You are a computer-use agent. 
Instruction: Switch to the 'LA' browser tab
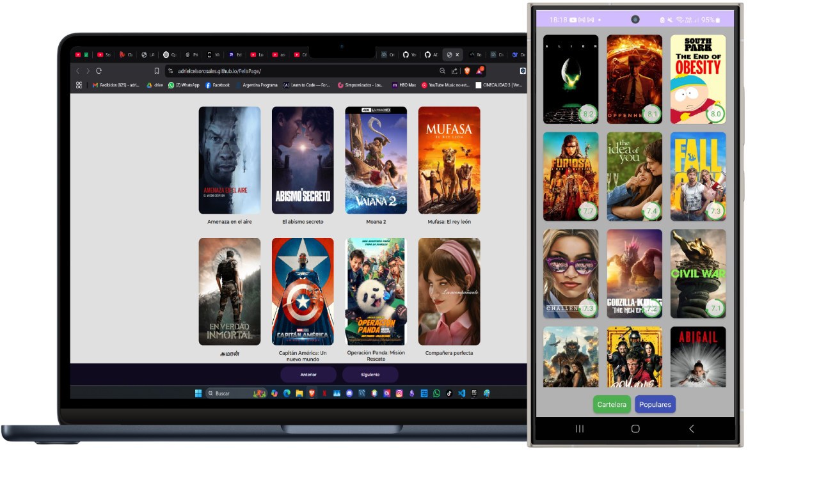click(148, 55)
